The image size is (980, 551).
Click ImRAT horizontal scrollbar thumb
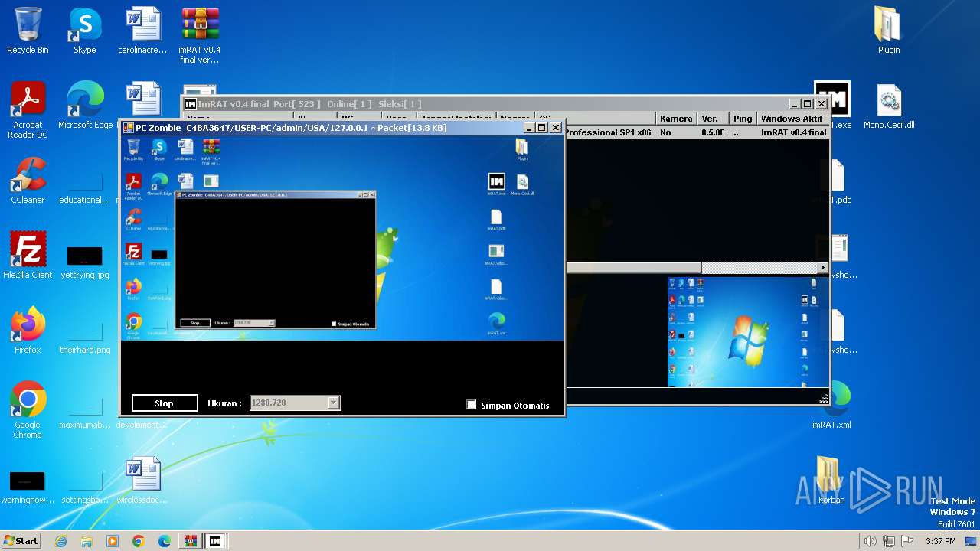click(x=634, y=268)
